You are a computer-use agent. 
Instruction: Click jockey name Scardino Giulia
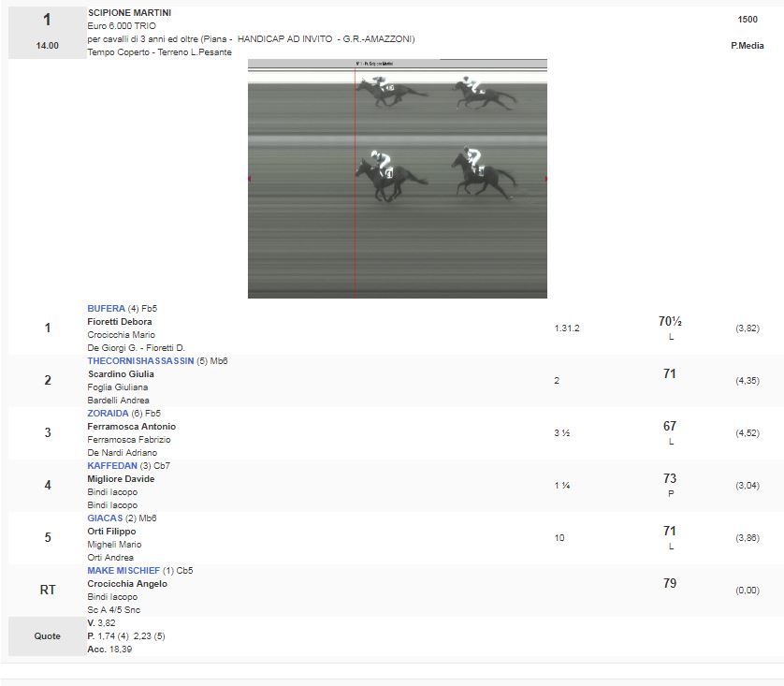(121, 374)
